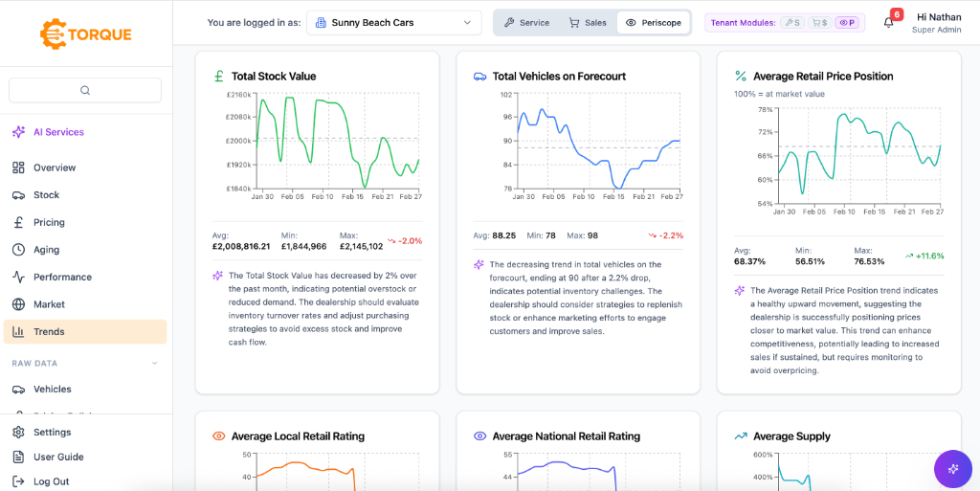This screenshot has width=980, height=491.
Task: Click the Total Vehicles on Forecourt chart
Action: click(599, 142)
